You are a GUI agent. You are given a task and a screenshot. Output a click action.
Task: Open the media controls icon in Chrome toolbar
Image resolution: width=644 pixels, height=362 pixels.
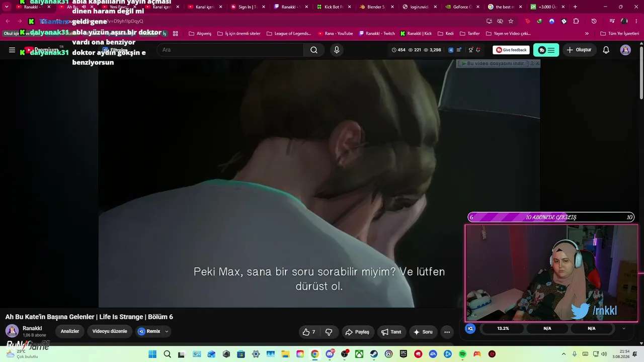click(612, 21)
